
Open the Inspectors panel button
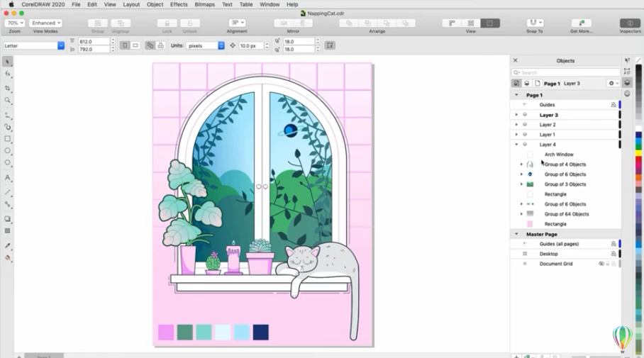(630, 23)
